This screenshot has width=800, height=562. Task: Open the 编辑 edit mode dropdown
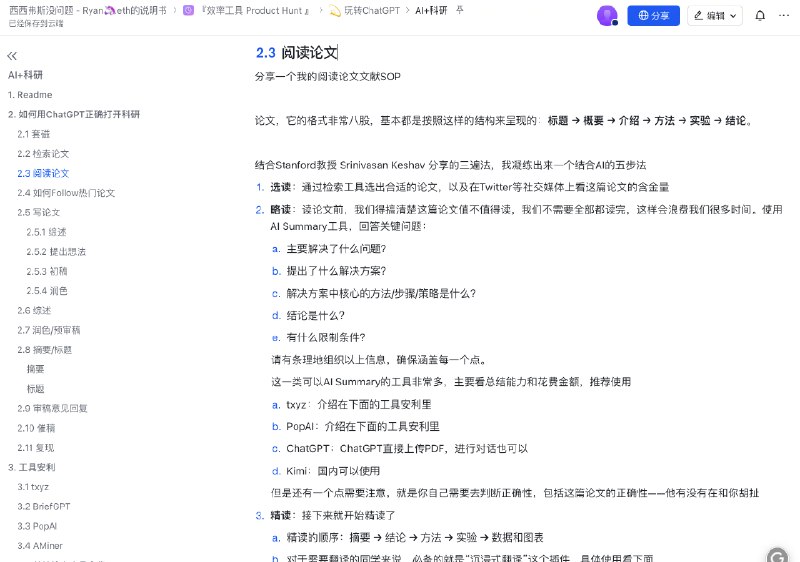[715, 16]
